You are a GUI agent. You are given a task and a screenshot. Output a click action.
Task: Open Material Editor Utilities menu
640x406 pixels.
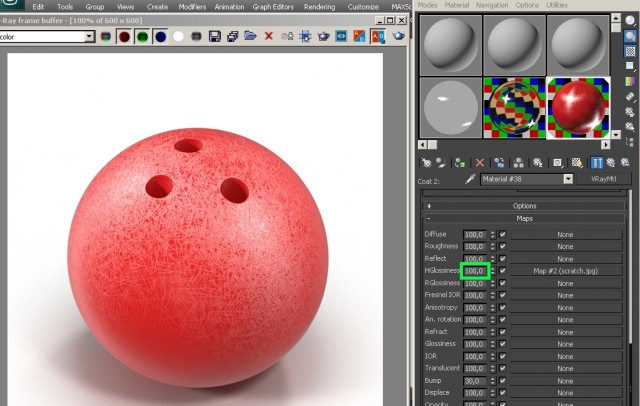tap(557, 5)
